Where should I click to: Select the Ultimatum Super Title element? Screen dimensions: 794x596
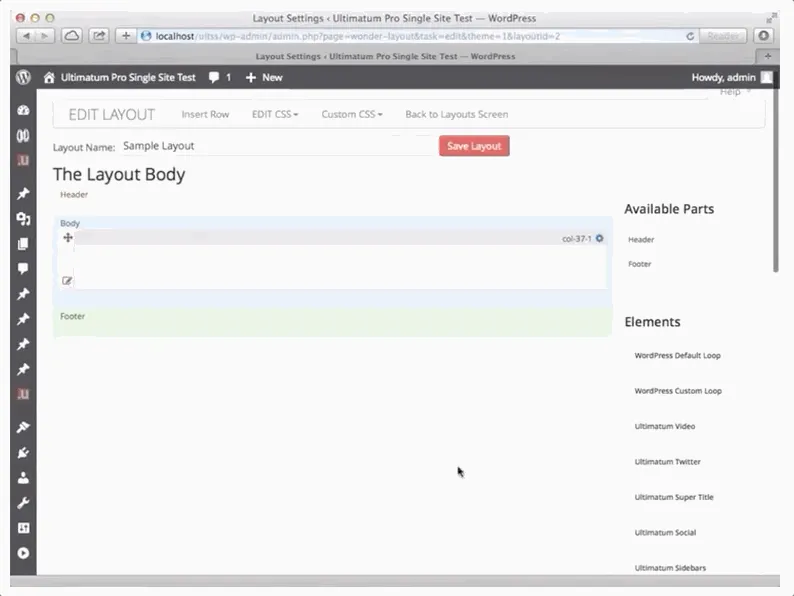coord(674,497)
